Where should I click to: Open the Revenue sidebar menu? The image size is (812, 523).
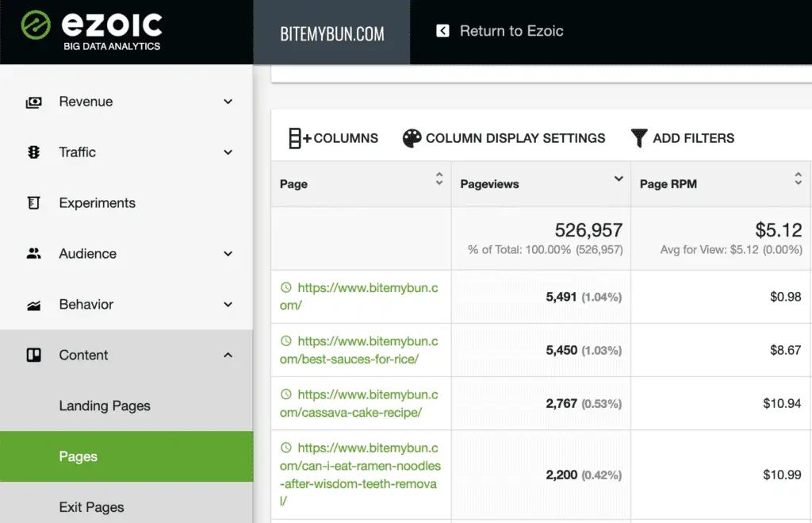point(126,102)
